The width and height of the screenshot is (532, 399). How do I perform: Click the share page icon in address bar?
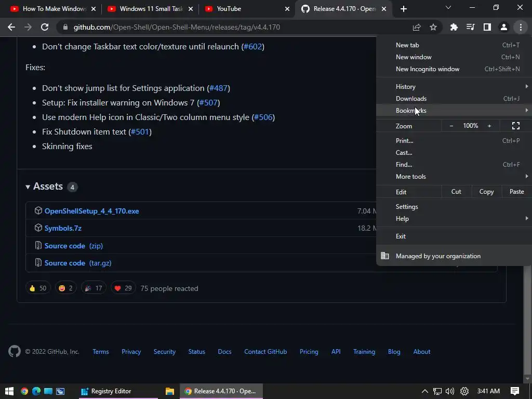point(417,27)
